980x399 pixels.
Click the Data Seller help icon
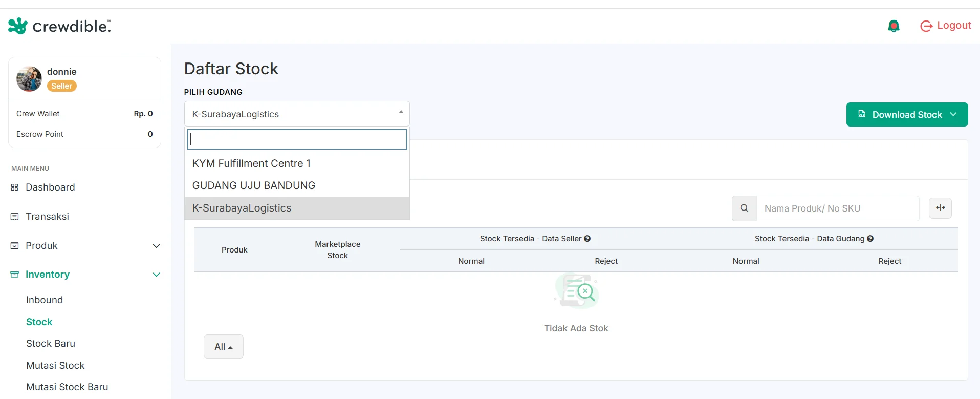click(x=587, y=239)
